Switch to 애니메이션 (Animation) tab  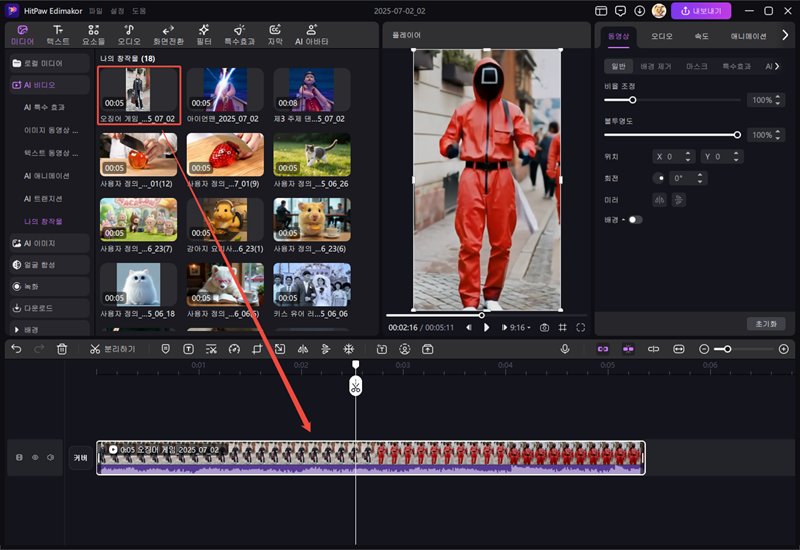point(748,36)
